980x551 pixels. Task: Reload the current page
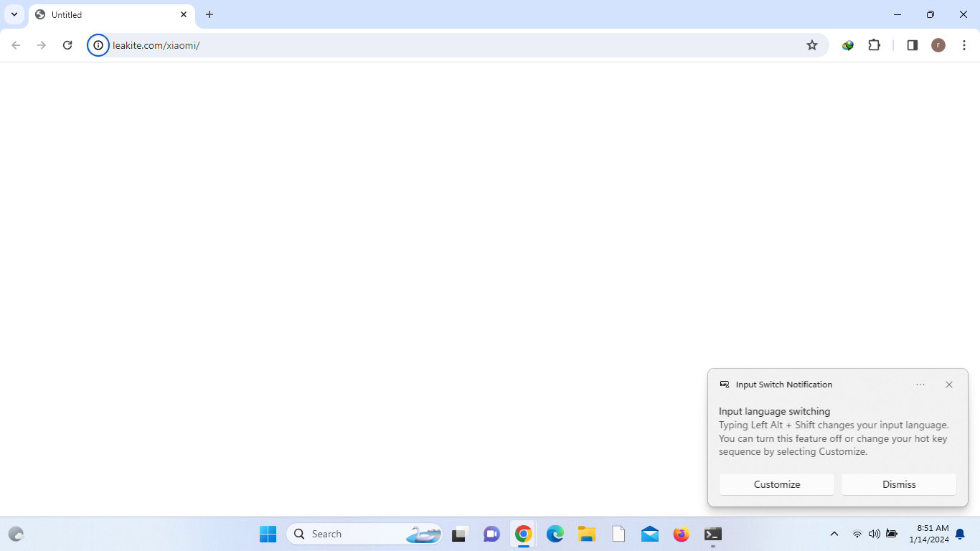coord(67,45)
